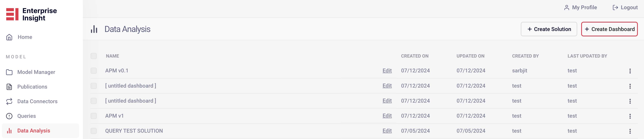This screenshot has height=139, width=644.
Task: Sort by the CREATED ON column header
Action: [415, 56]
